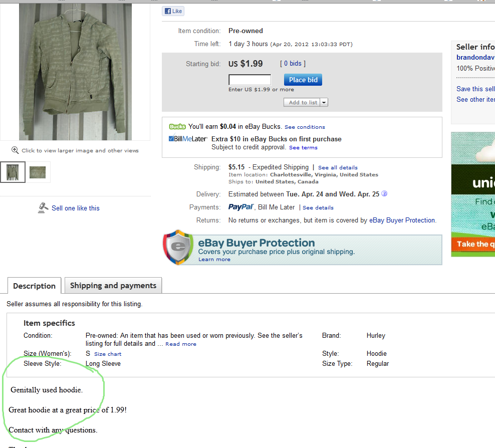Image resolution: width=495 pixels, height=448 pixels.
Task: Expand the Add to list dropdown arrow
Action: (323, 102)
